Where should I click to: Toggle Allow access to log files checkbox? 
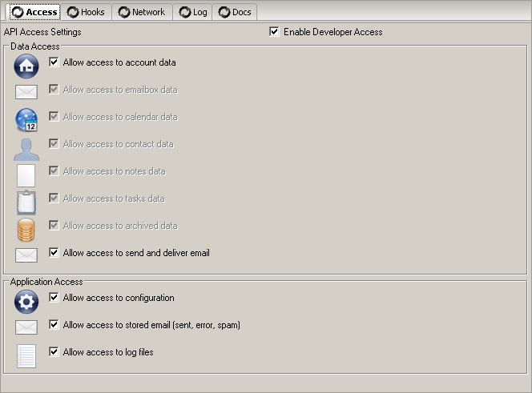pyautogui.click(x=54, y=352)
